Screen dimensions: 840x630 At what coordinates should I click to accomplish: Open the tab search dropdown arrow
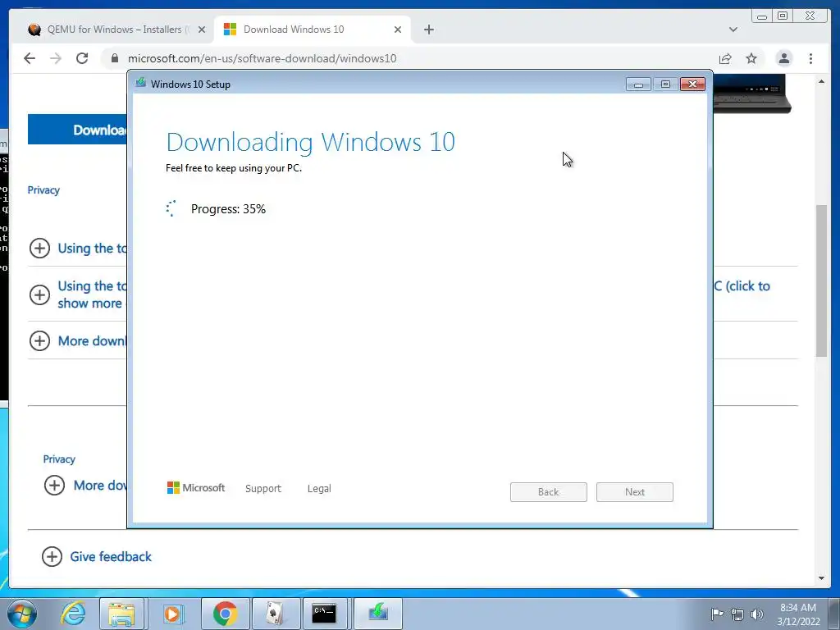coord(733,30)
